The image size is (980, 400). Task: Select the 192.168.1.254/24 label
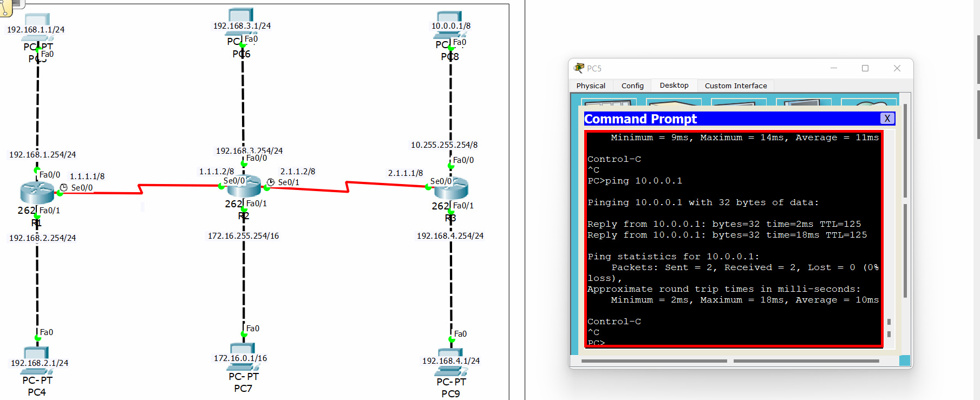point(42,155)
